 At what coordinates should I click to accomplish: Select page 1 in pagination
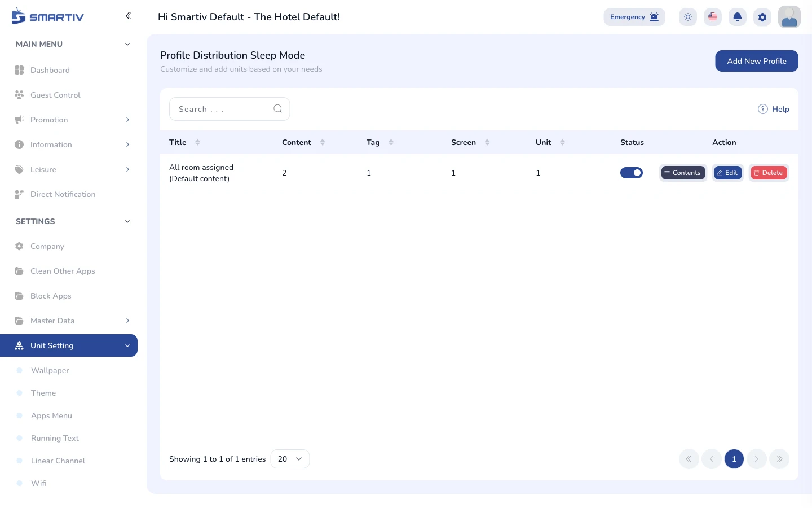click(x=734, y=459)
